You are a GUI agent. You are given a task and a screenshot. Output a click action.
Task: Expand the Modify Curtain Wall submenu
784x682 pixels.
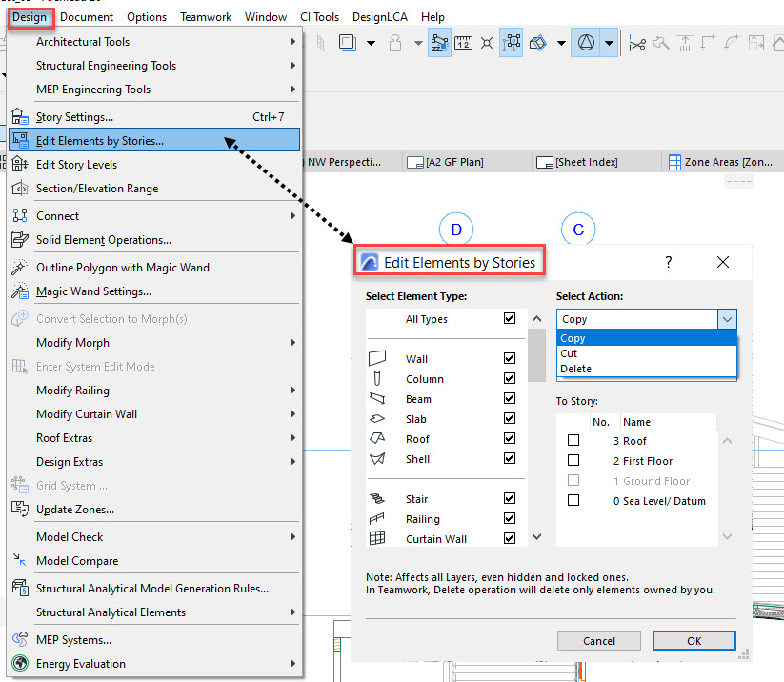154,414
